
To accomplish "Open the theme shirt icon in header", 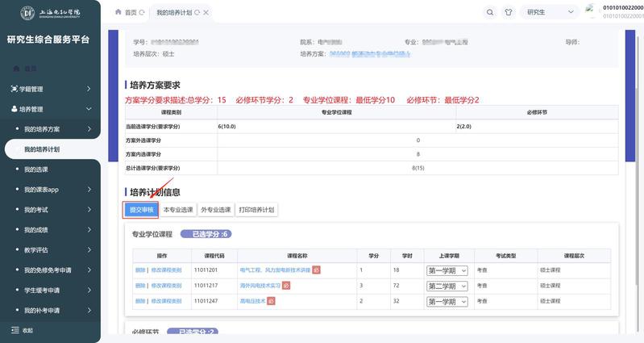I will (x=509, y=12).
